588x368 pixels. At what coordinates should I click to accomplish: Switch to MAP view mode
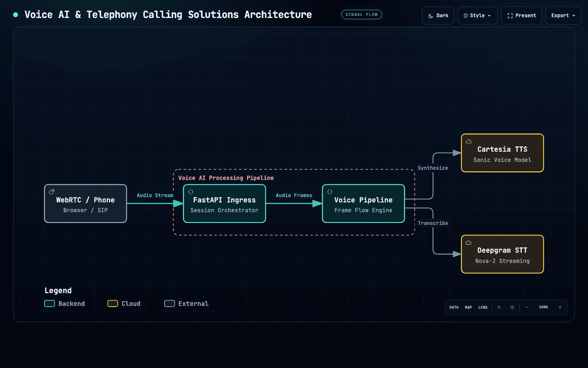coord(468,307)
